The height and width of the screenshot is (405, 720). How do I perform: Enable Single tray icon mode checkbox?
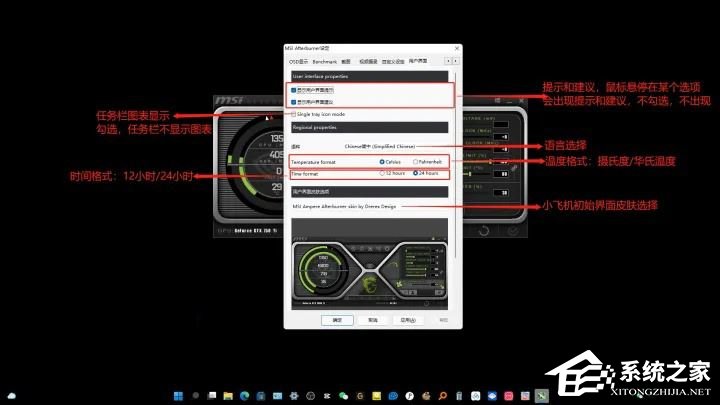point(292,114)
